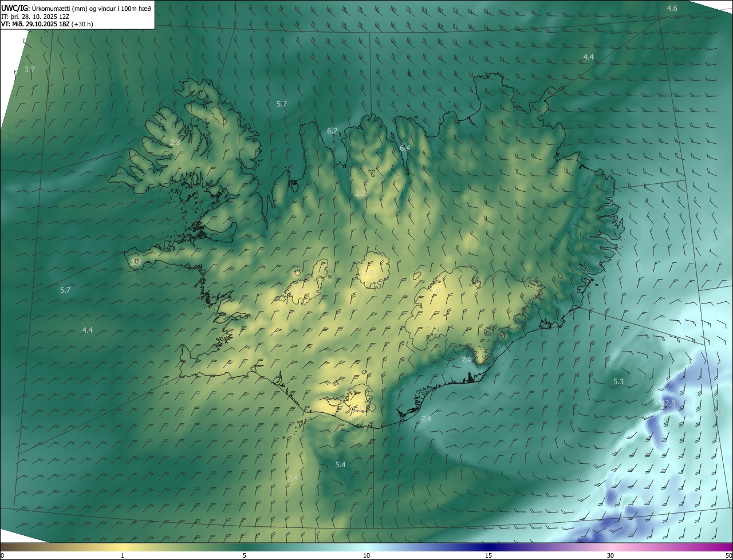This screenshot has height=560, width=733.
Task: Click the color scale tick labeled 1
Action: coord(123,556)
